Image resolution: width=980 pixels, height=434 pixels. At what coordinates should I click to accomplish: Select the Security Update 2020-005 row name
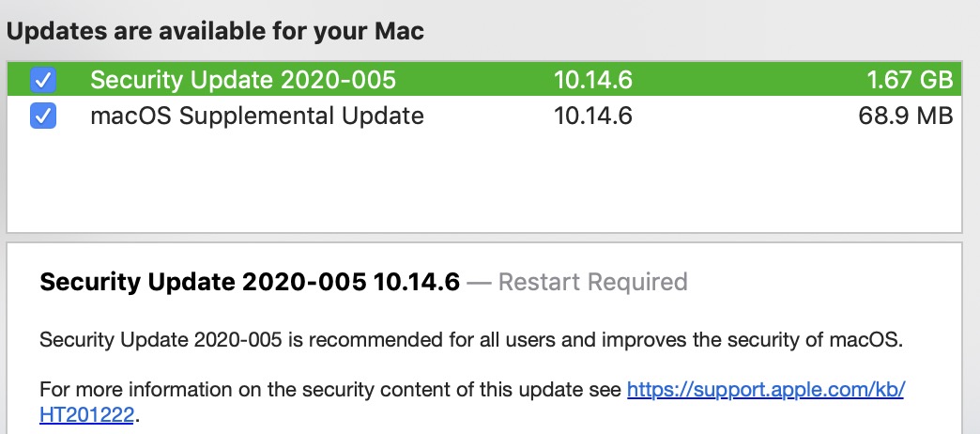(x=242, y=81)
